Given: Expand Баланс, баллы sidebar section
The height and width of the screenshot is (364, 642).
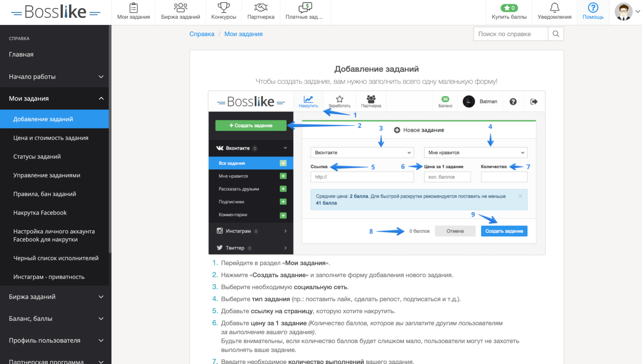Looking at the screenshot, I should (x=55, y=319).
